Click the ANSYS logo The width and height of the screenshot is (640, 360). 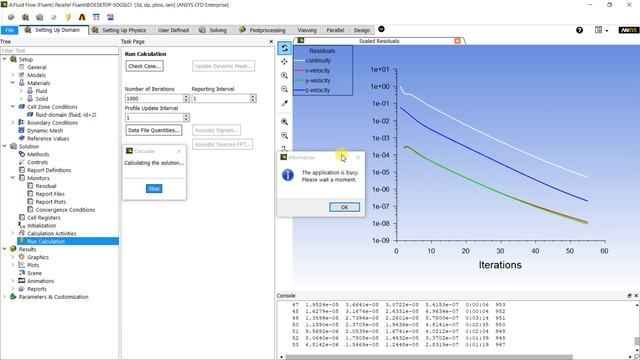(629, 30)
